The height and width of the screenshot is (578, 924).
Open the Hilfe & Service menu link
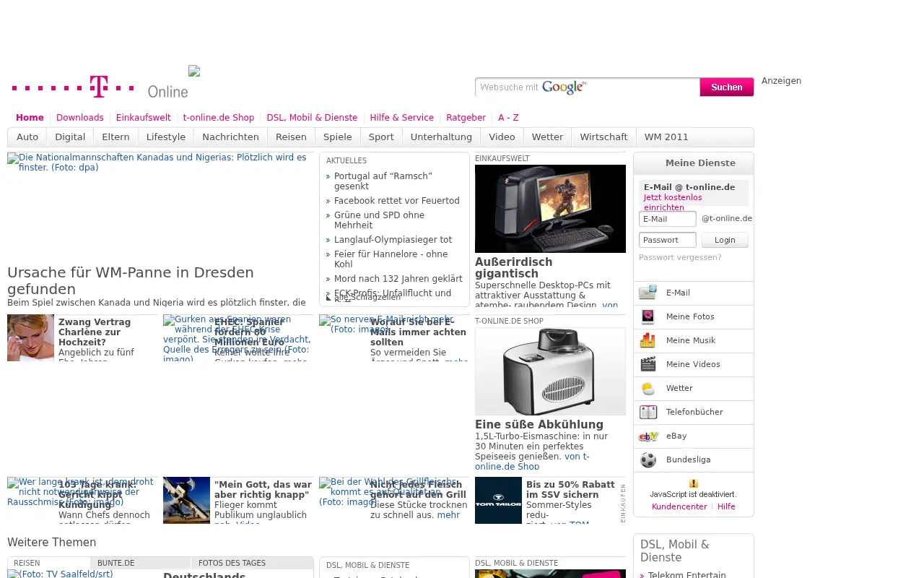(x=401, y=118)
